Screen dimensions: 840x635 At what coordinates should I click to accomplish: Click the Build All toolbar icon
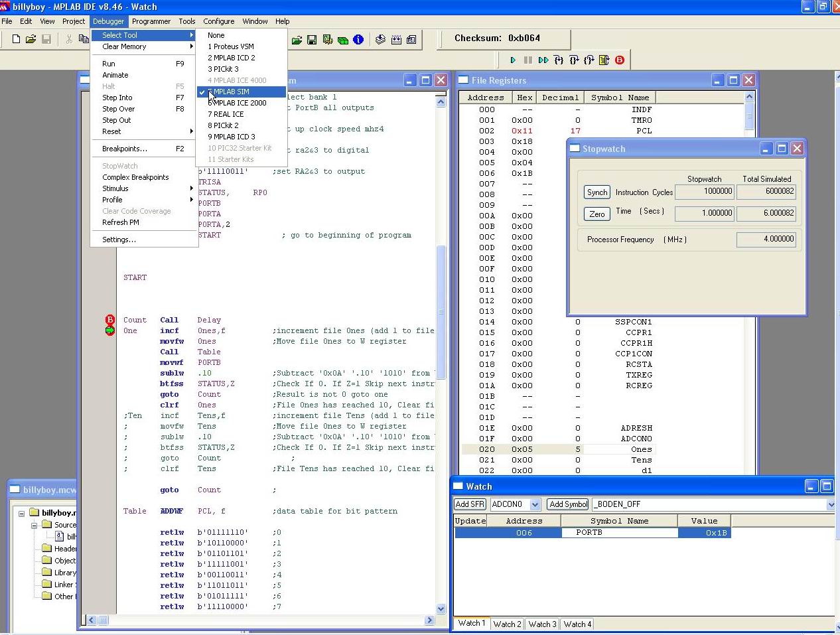point(396,40)
